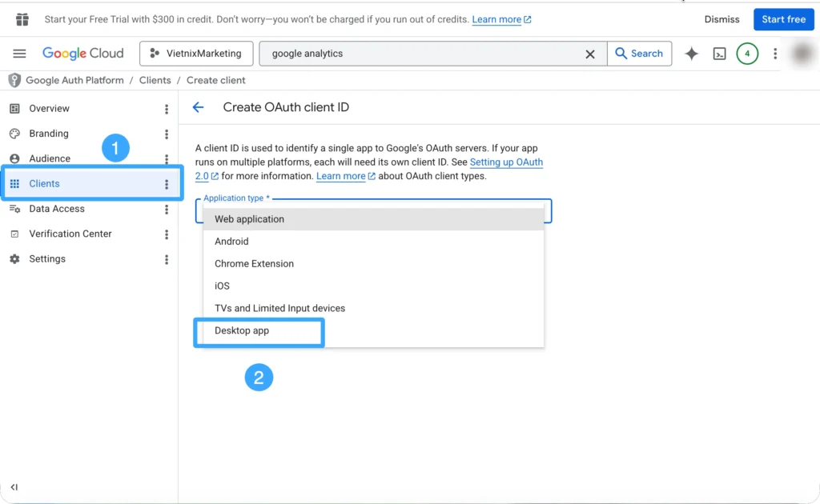Image resolution: width=820 pixels, height=504 pixels.
Task: Open notifications badge showing 4
Action: pos(747,54)
